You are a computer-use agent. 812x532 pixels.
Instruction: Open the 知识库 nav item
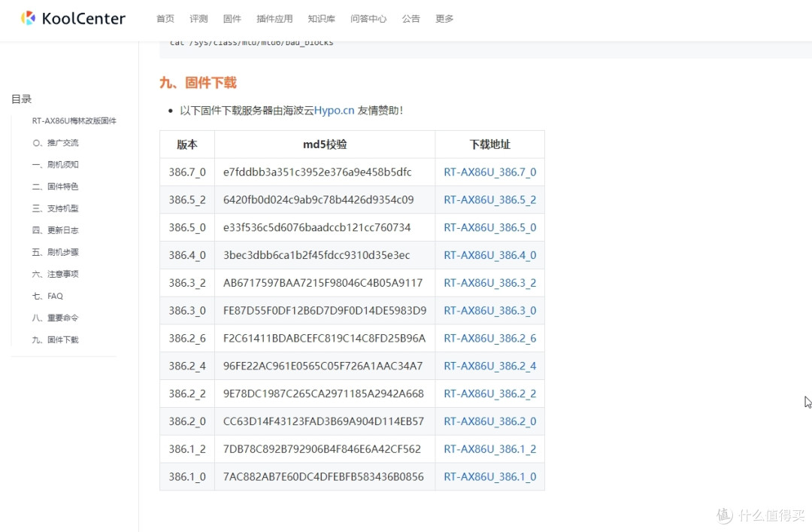click(322, 19)
